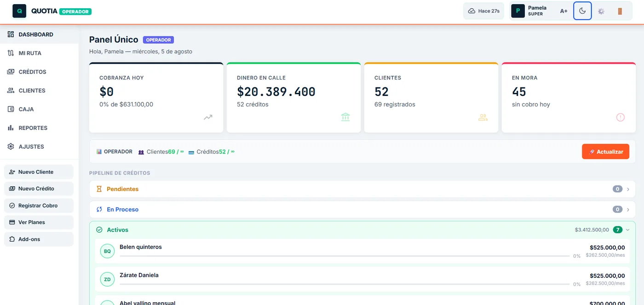This screenshot has height=305, width=644.
Task: Open settings via header gear icon
Action: (x=601, y=11)
